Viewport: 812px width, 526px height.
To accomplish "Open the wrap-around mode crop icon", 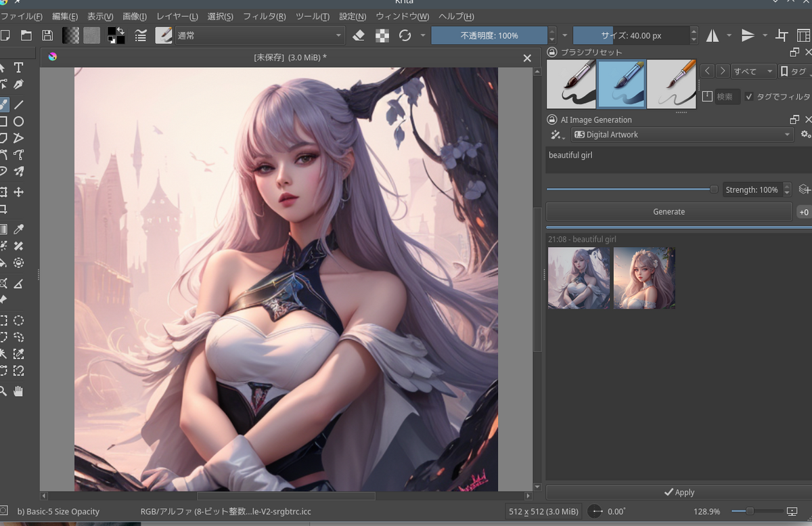I will [x=782, y=35].
